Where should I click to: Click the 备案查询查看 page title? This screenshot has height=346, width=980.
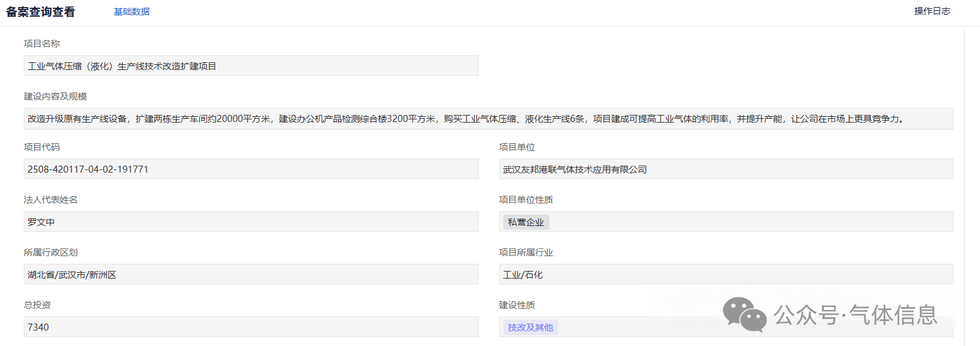40,12
